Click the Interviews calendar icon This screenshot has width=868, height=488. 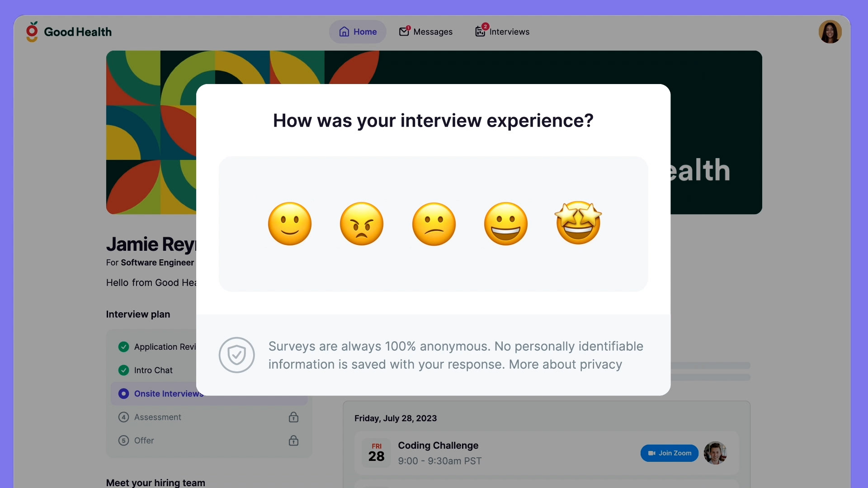point(480,32)
